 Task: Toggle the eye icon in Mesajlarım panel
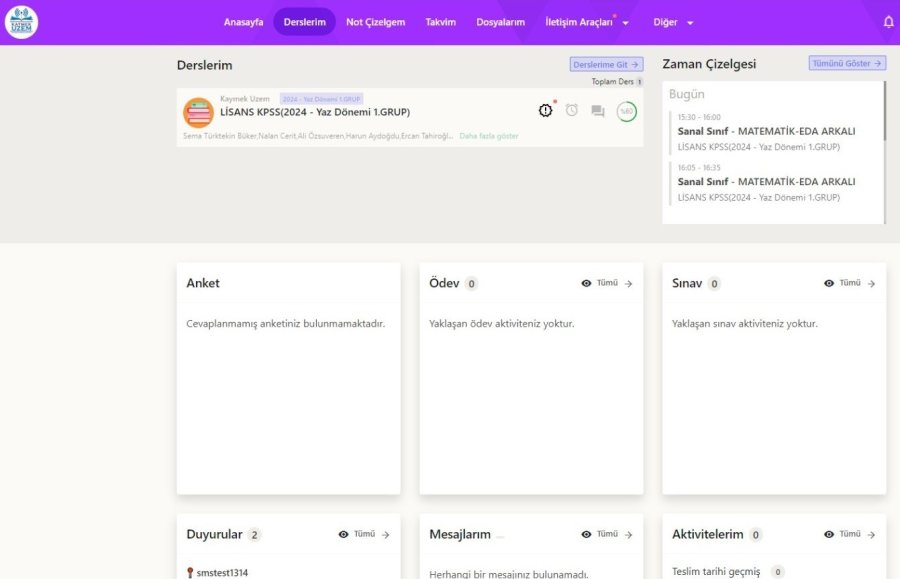point(586,535)
